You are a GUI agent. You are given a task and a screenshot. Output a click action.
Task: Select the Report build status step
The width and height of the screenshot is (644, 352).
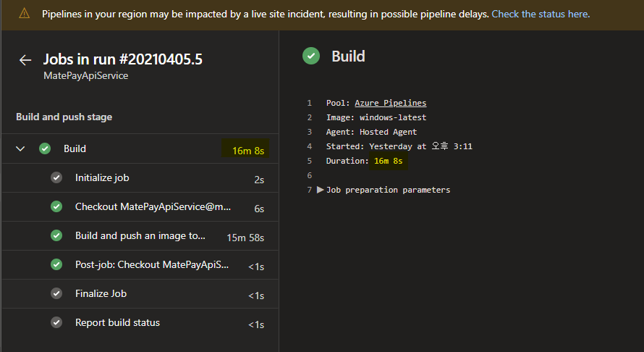117,322
